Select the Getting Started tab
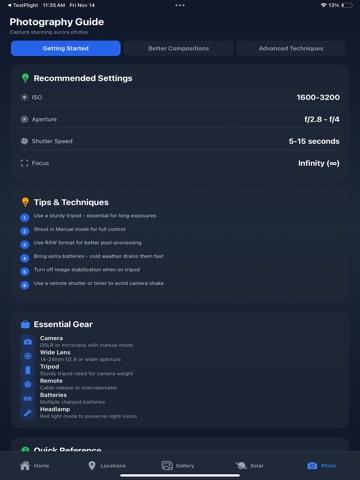This screenshot has height=480, width=360. [x=66, y=48]
